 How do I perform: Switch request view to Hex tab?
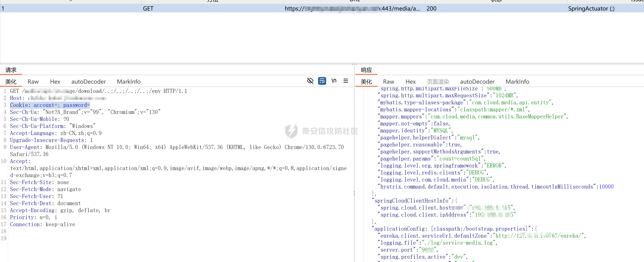[55, 82]
